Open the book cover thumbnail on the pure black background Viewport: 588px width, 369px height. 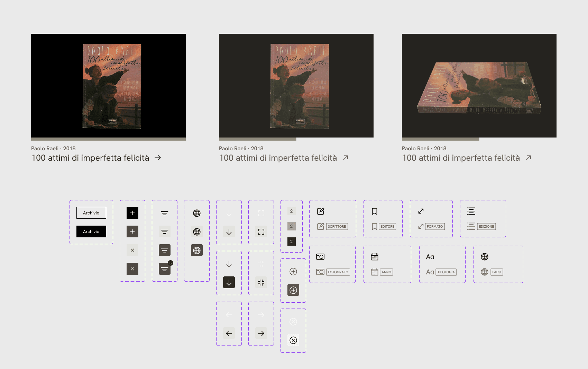(x=108, y=86)
